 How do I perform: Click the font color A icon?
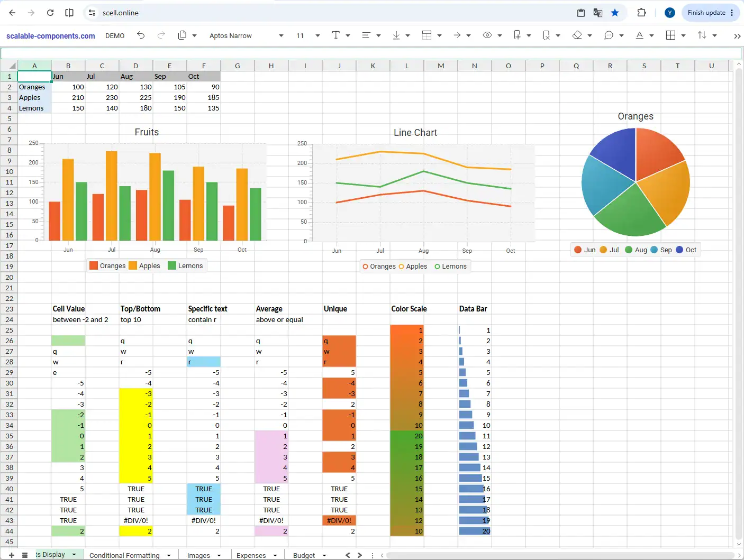coord(639,35)
